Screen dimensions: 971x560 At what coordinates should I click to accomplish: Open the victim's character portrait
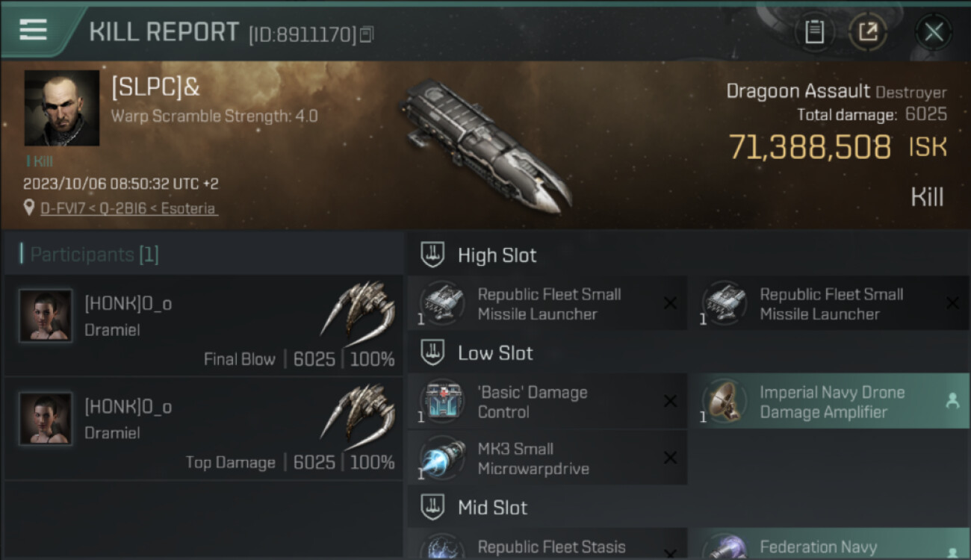[62, 108]
